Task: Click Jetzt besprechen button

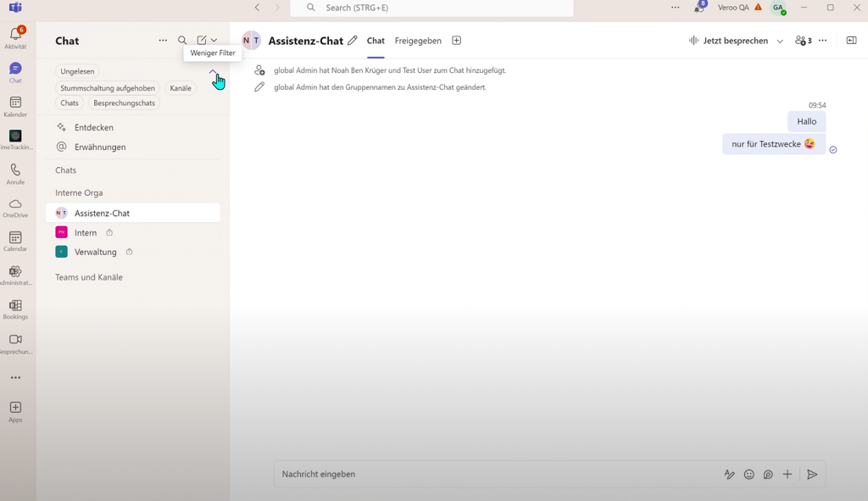Action: pyautogui.click(x=728, y=41)
